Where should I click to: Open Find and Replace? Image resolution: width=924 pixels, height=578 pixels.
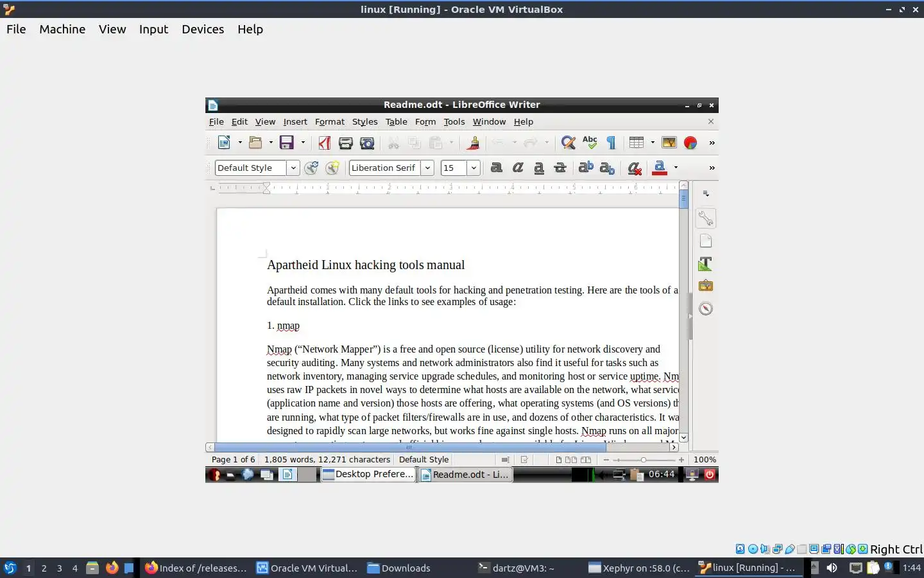click(x=568, y=143)
